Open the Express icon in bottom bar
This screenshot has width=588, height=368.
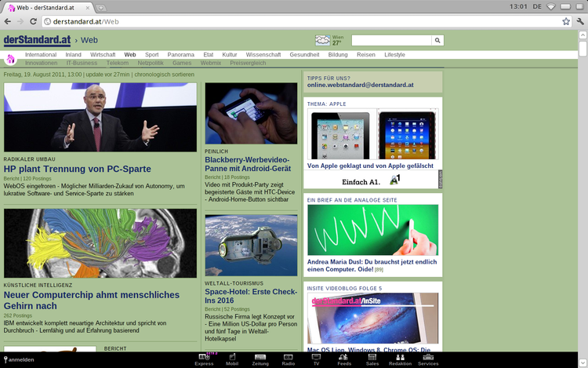point(204,359)
